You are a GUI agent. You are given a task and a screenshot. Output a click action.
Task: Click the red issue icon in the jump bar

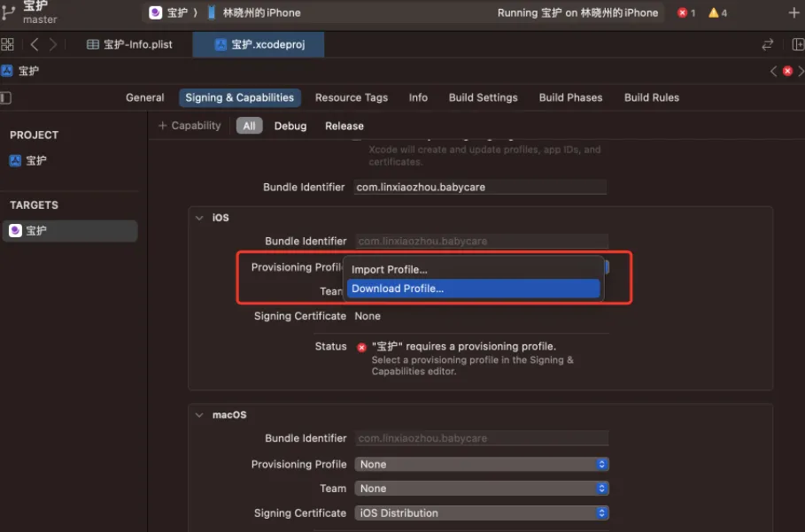point(787,72)
